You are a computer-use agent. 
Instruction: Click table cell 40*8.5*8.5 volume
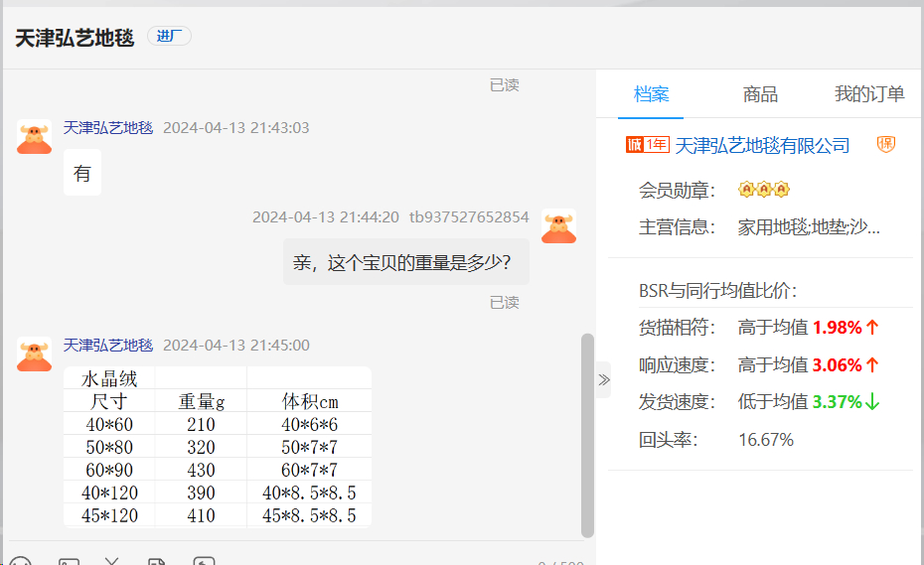(x=309, y=493)
